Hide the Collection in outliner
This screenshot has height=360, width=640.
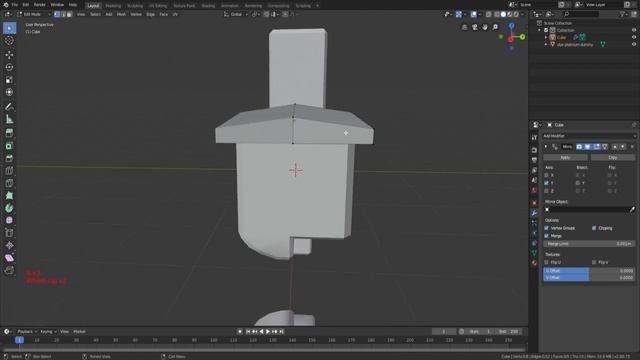(x=634, y=30)
